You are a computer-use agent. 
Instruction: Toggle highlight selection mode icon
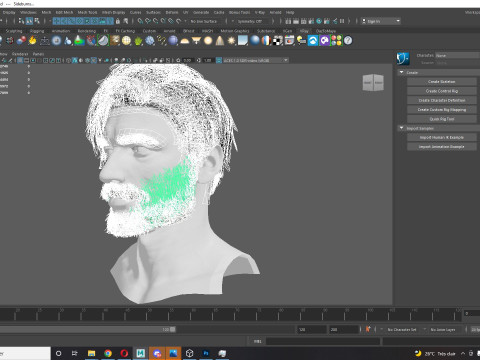[x=126, y=21]
